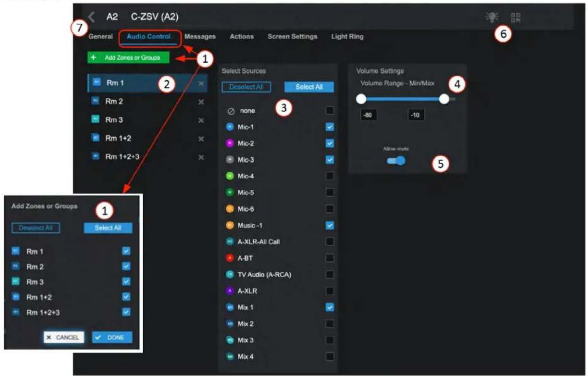588x376 pixels.
Task: Check the TV Audio (A-RCA) checkbox
Action: (330, 274)
